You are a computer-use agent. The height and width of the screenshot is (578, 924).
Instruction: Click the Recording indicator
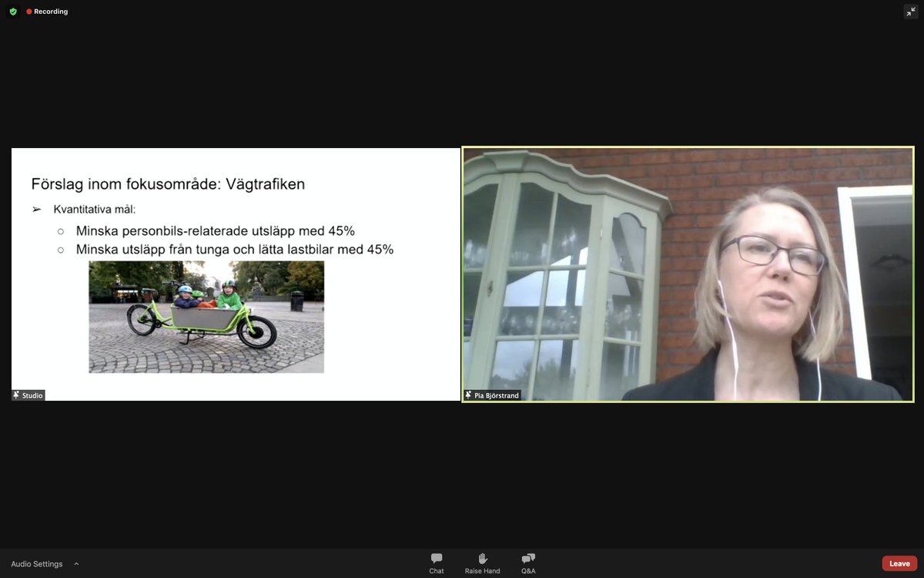(47, 12)
